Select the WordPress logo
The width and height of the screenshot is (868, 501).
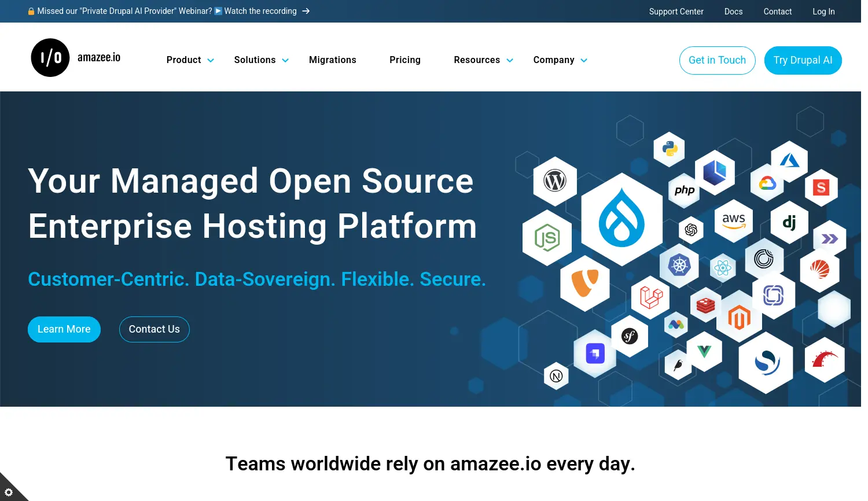click(554, 180)
